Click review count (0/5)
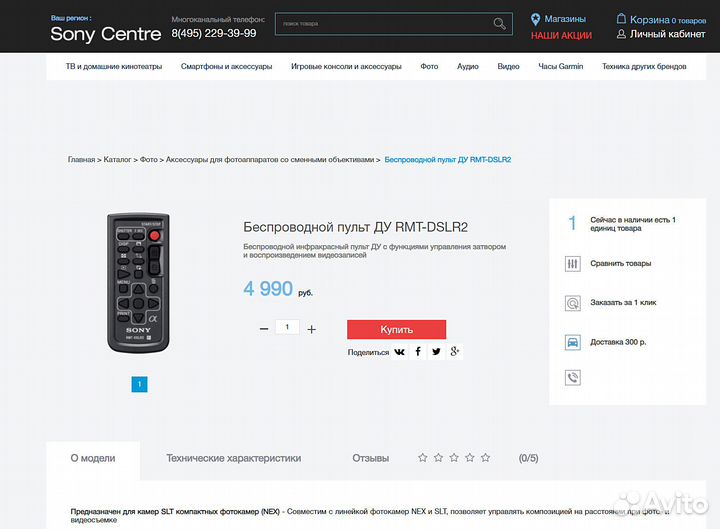The width and height of the screenshot is (720, 529). (529, 458)
